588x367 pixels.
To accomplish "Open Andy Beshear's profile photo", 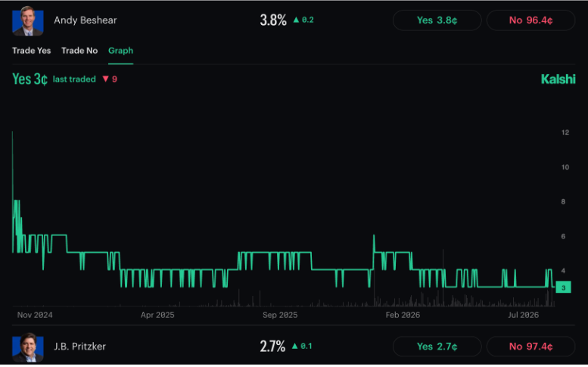I will pos(28,20).
